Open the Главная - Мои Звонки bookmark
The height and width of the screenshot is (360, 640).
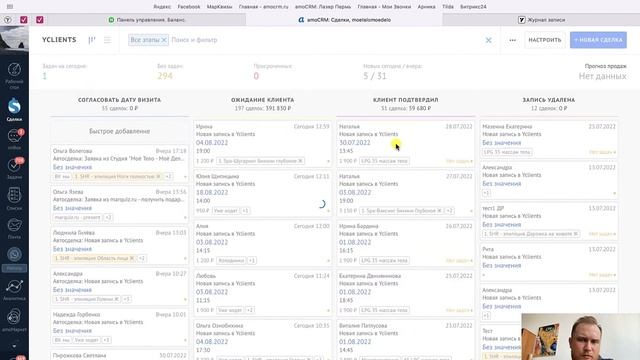click(x=384, y=7)
